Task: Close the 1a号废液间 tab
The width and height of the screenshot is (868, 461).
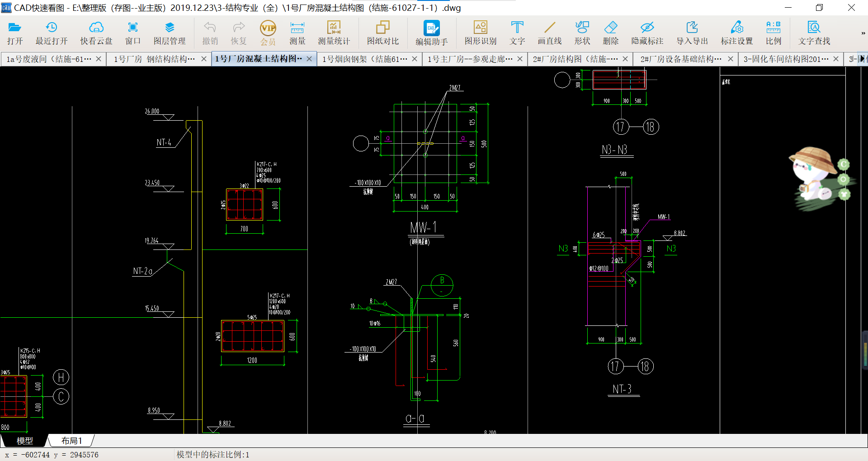Action: tap(99, 59)
